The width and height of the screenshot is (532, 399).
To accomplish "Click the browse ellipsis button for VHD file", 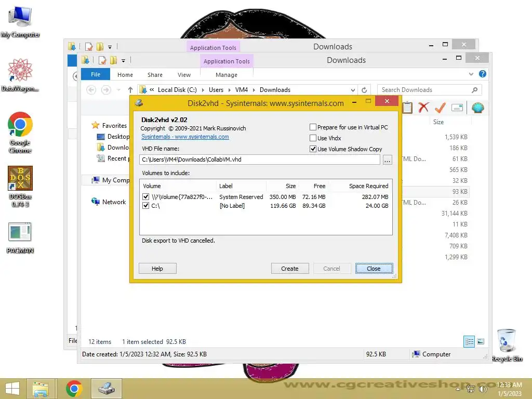I will coord(387,159).
